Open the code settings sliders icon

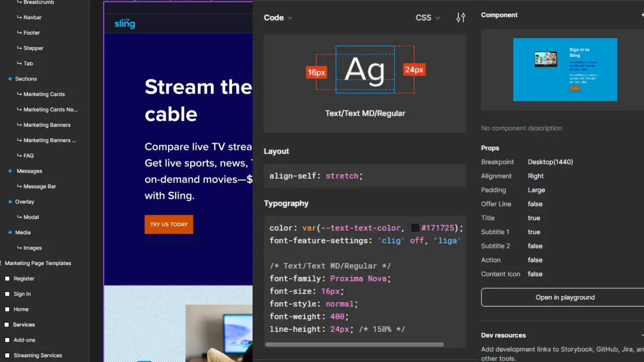461,18
